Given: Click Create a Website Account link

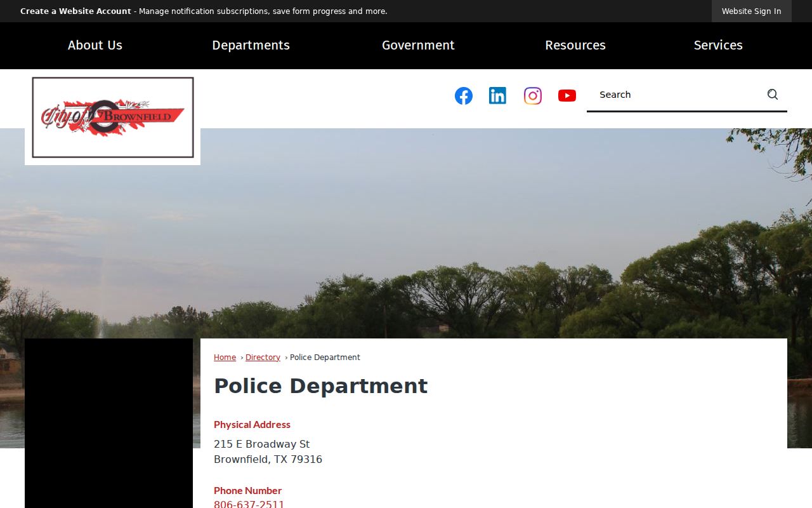Looking at the screenshot, I should 75,11.
